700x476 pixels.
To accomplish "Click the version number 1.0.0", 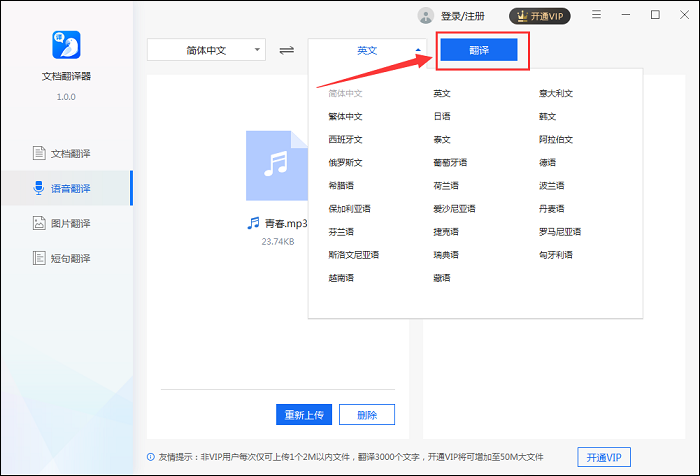I will [x=66, y=97].
